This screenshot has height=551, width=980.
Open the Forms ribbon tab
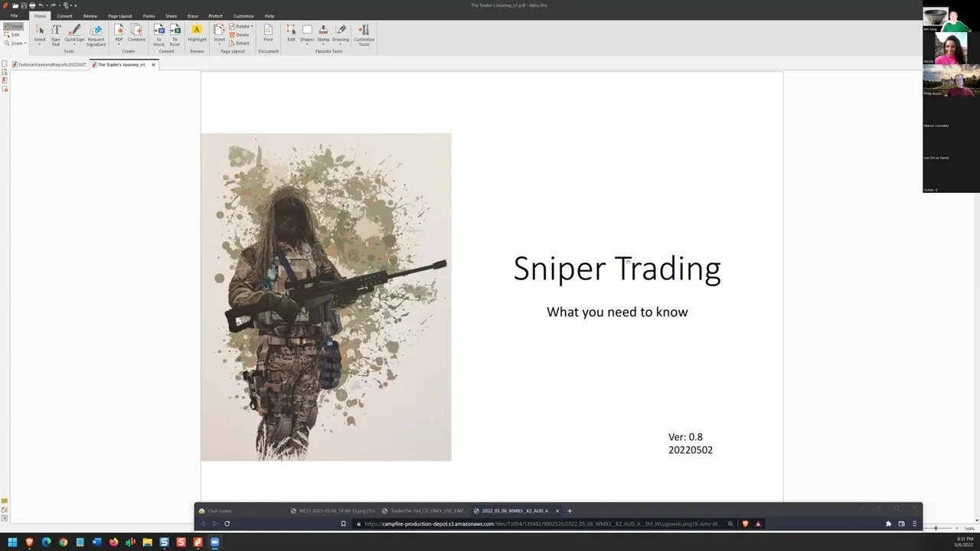tap(149, 15)
